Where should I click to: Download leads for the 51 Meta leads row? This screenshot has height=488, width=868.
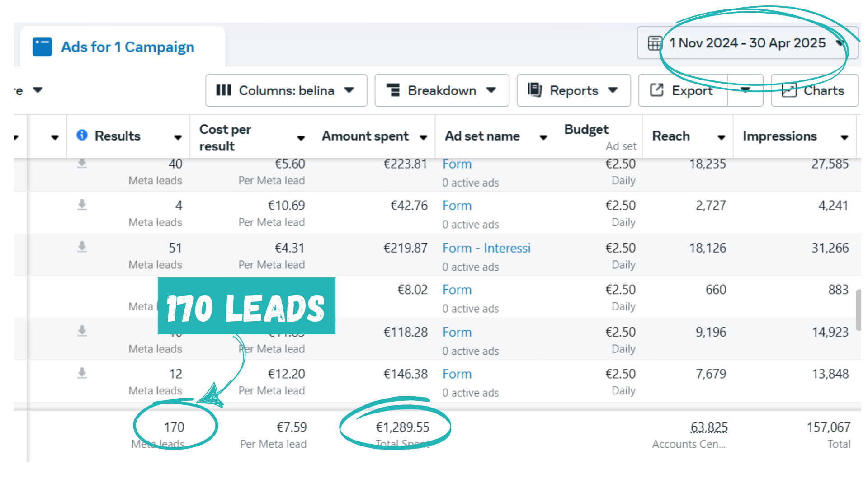click(82, 247)
